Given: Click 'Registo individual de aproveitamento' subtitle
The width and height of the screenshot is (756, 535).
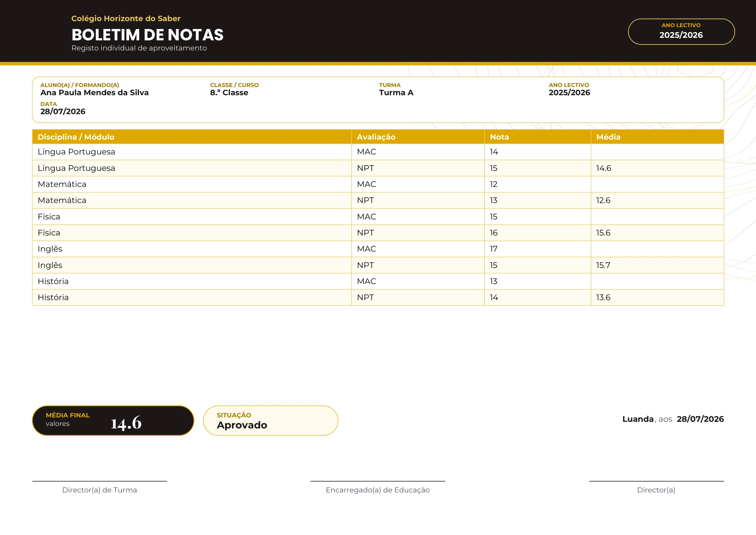Looking at the screenshot, I should (x=139, y=48).
